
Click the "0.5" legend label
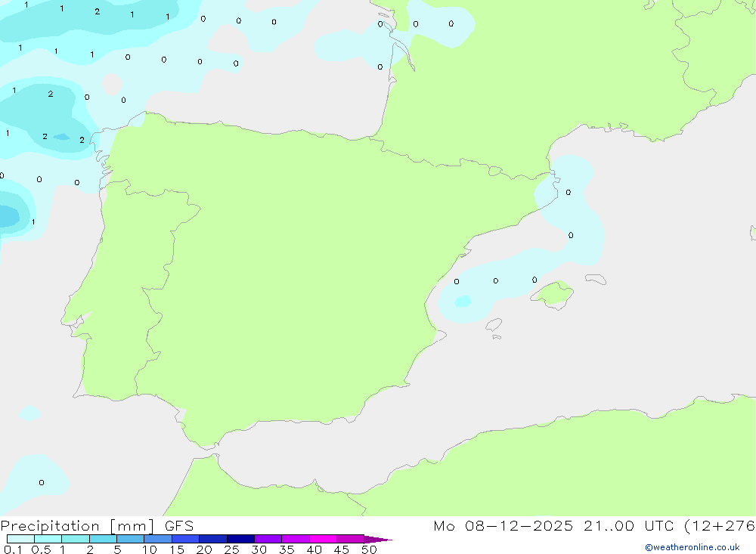click(41, 549)
